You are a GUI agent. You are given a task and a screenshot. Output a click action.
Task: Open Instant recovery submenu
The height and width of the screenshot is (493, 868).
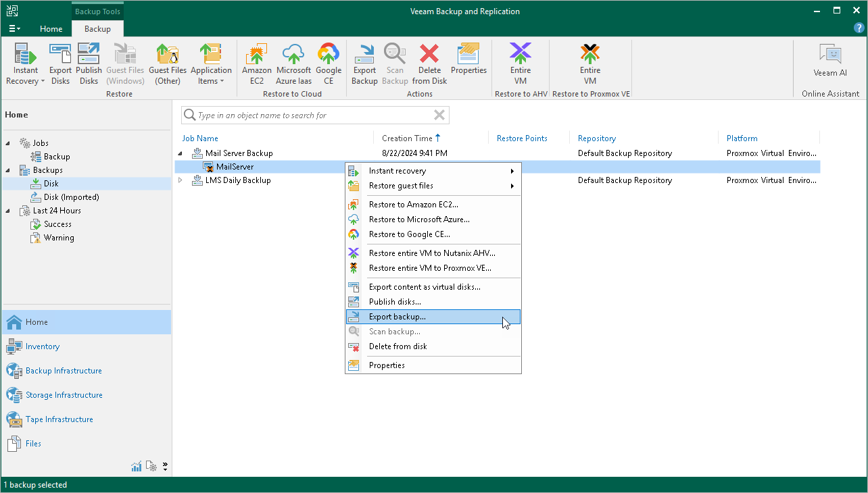[433, 171]
